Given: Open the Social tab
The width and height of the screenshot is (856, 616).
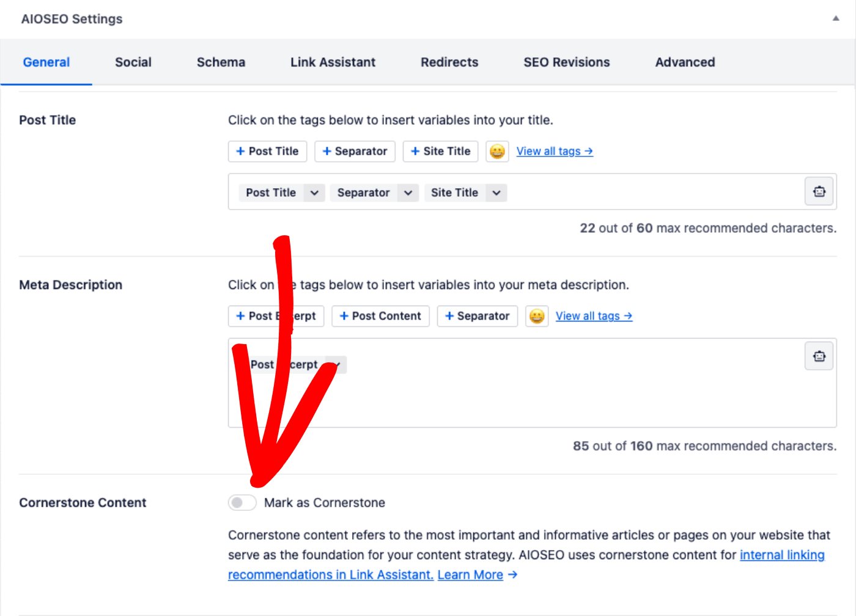Looking at the screenshot, I should tap(133, 62).
